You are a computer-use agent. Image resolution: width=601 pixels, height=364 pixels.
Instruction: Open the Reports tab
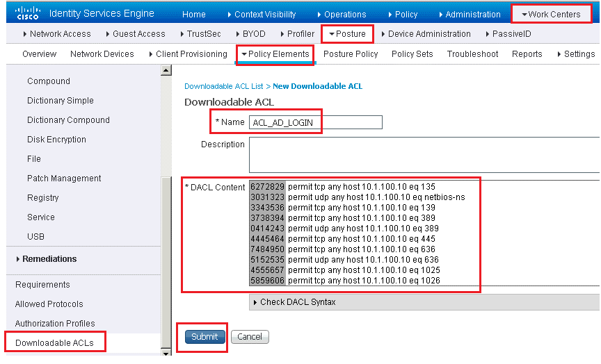pyautogui.click(x=527, y=54)
